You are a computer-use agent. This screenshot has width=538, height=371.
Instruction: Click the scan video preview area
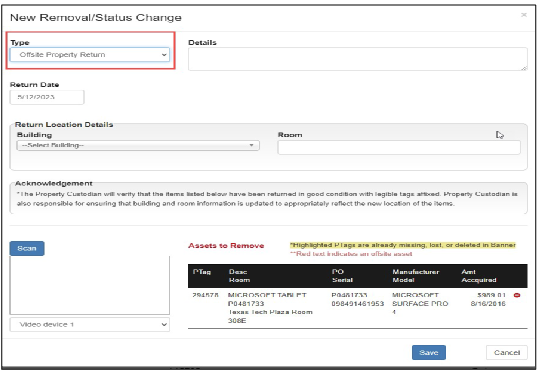pyautogui.click(x=90, y=285)
